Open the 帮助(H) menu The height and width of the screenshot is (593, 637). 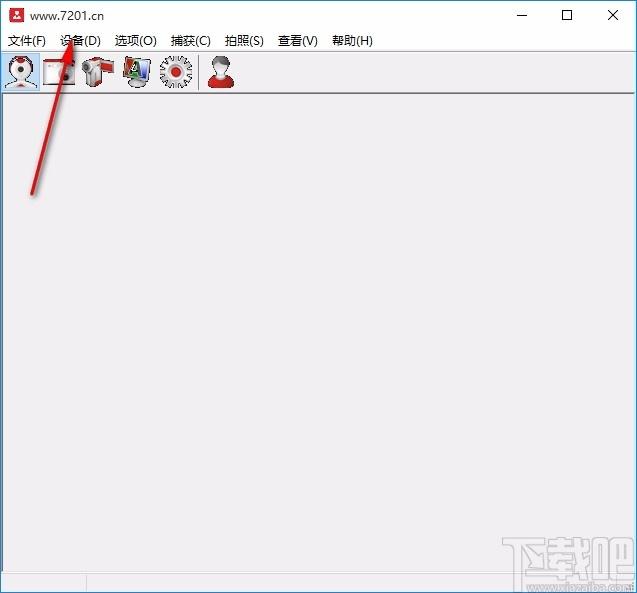[x=352, y=41]
